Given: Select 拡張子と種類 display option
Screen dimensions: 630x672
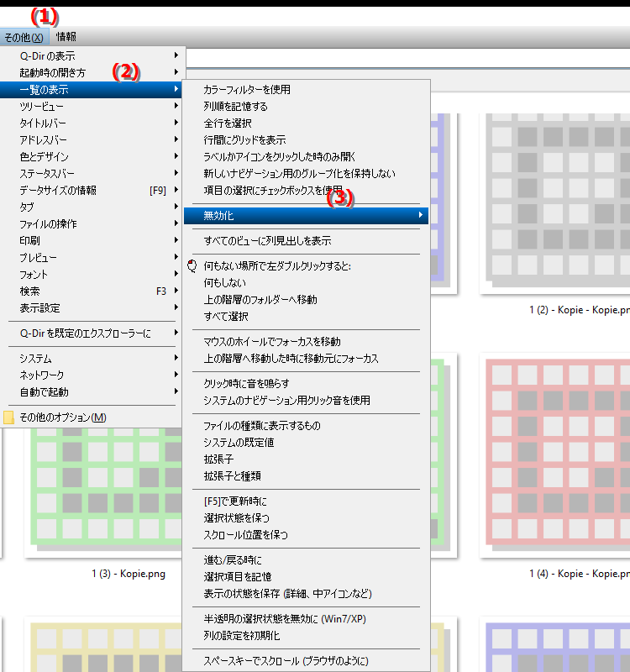Looking at the screenshot, I should coord(232,476).
